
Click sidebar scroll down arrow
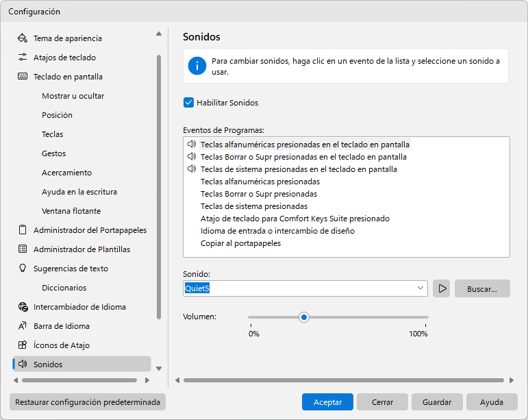(159, 369)
